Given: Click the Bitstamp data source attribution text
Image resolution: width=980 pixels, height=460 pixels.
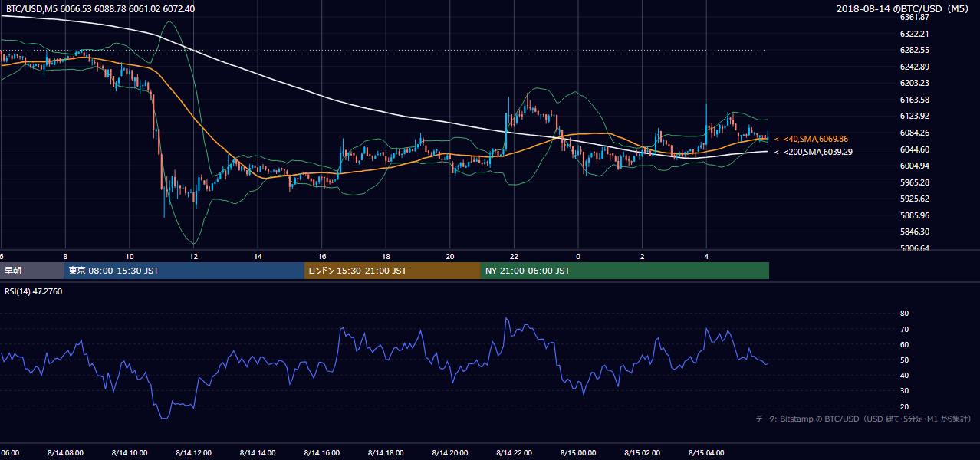Looking at the screenshot, I should (x=863, y=419).
